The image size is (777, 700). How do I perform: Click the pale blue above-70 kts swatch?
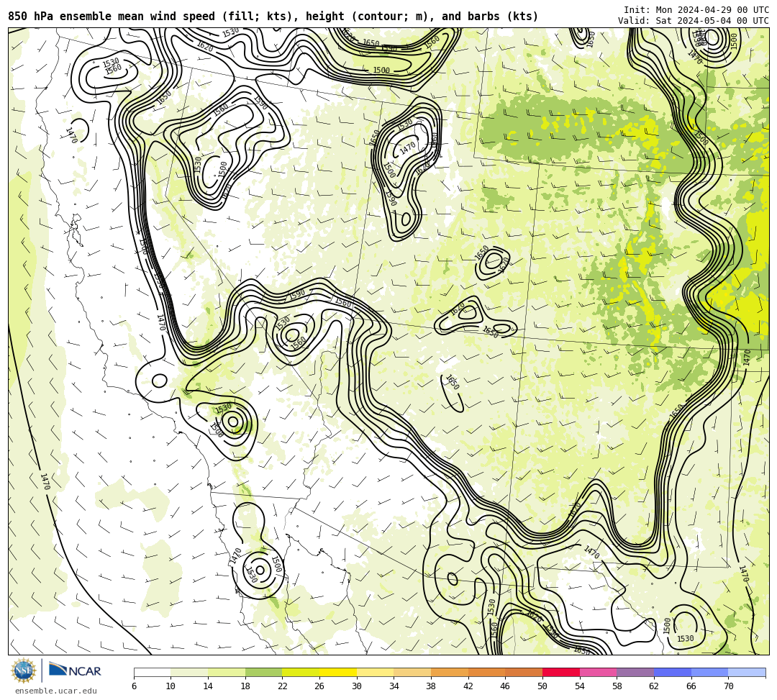tap(747, 672)
